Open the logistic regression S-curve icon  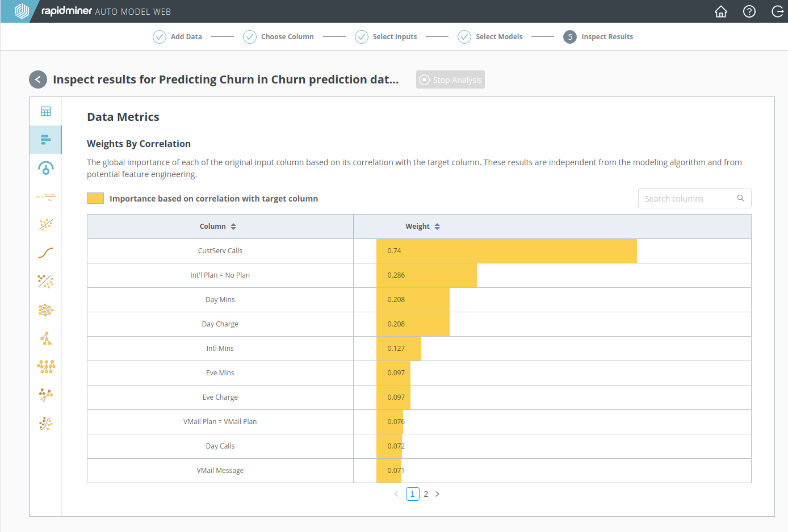pyautogui.click(x=46, y=253)
